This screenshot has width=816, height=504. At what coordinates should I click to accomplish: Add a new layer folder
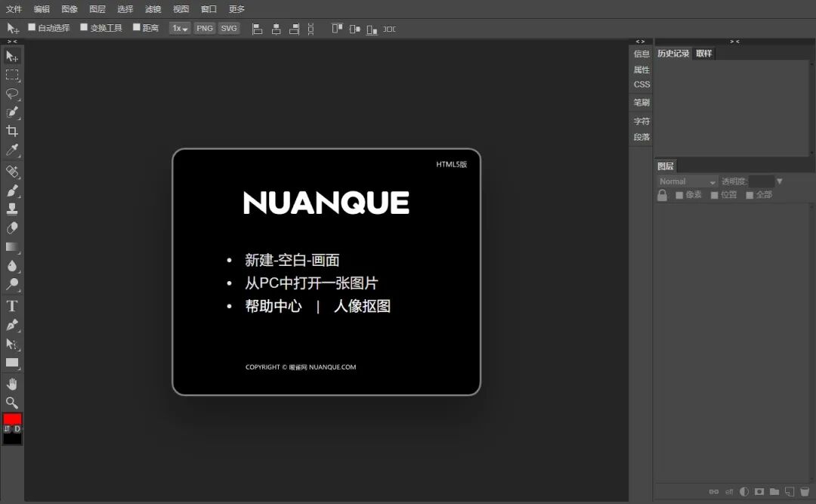774,491
